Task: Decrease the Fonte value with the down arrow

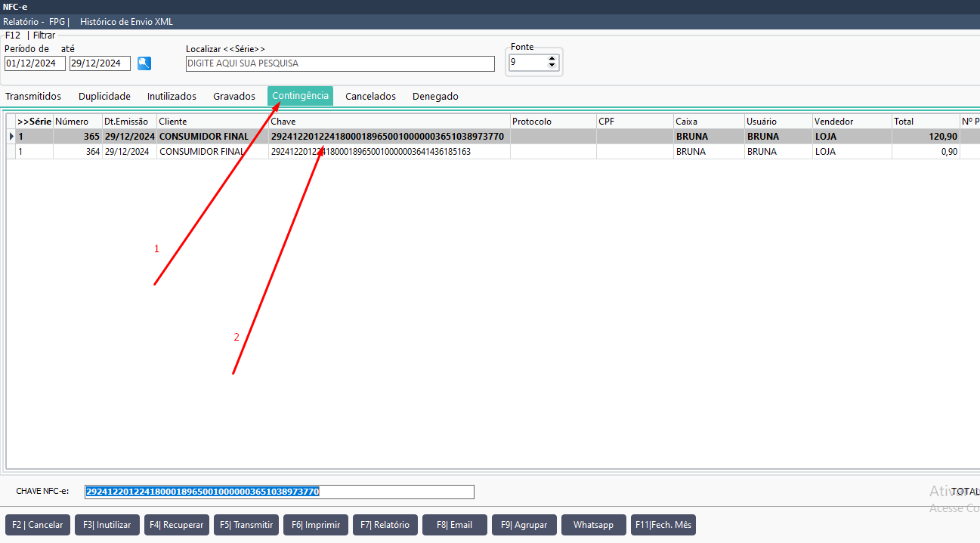Action: coord(552,66)
